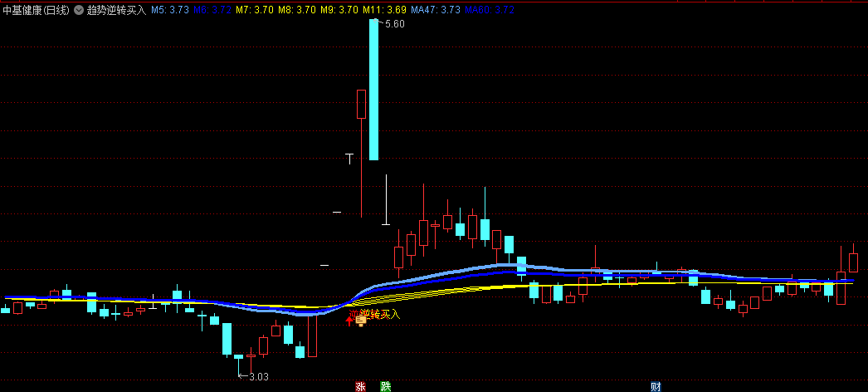
Task: Select the M6: 3.72 legend value
Action: (x=212, y=10)
